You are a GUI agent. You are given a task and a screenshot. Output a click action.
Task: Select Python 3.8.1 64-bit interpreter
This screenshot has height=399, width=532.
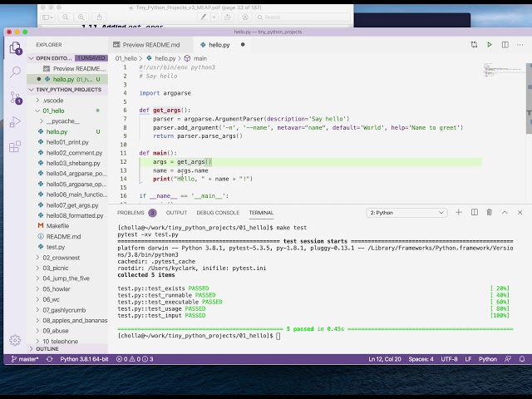84,359
